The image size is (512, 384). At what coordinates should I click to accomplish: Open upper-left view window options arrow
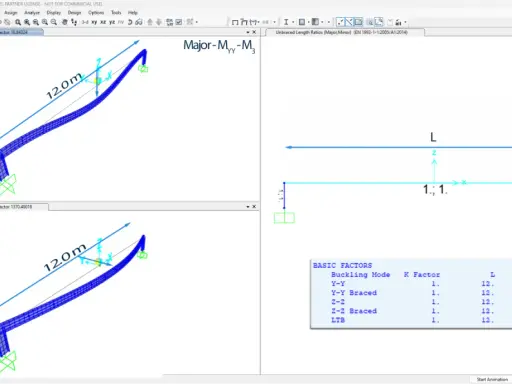[248, 32]
